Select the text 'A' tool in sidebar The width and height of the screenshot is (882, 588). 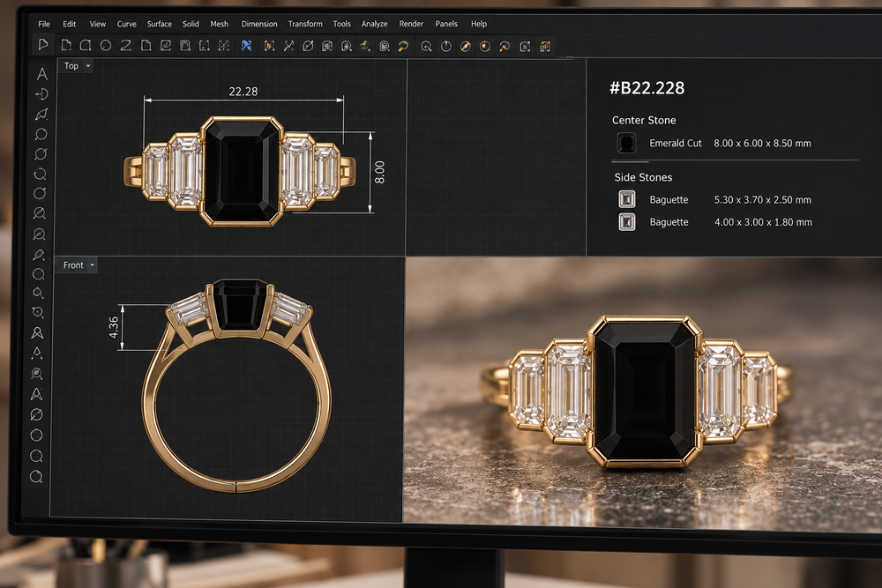coord(41,74)
